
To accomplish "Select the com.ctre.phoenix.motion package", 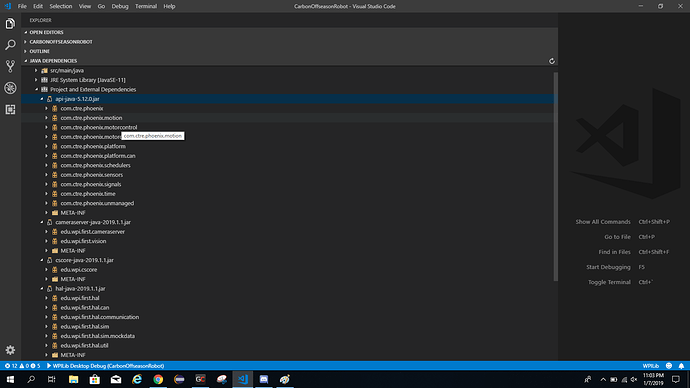I will [x=92, y=118].
